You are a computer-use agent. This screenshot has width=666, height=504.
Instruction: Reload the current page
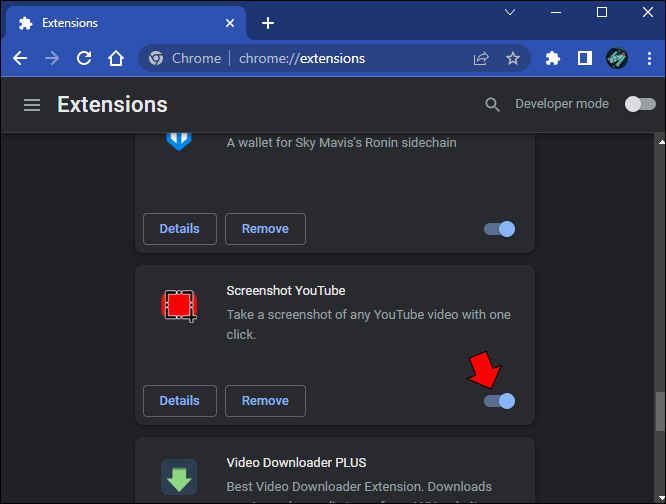pyautogui.click(x=84, y=58)
